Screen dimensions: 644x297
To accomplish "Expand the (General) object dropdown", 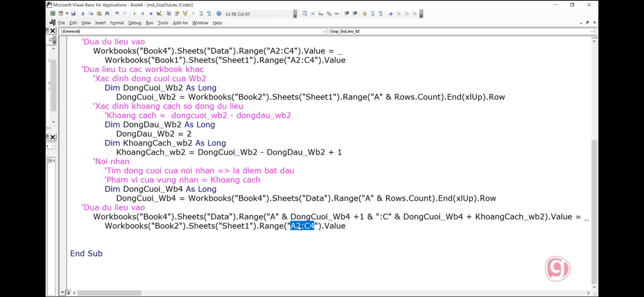I will click(x=324, y=32).
